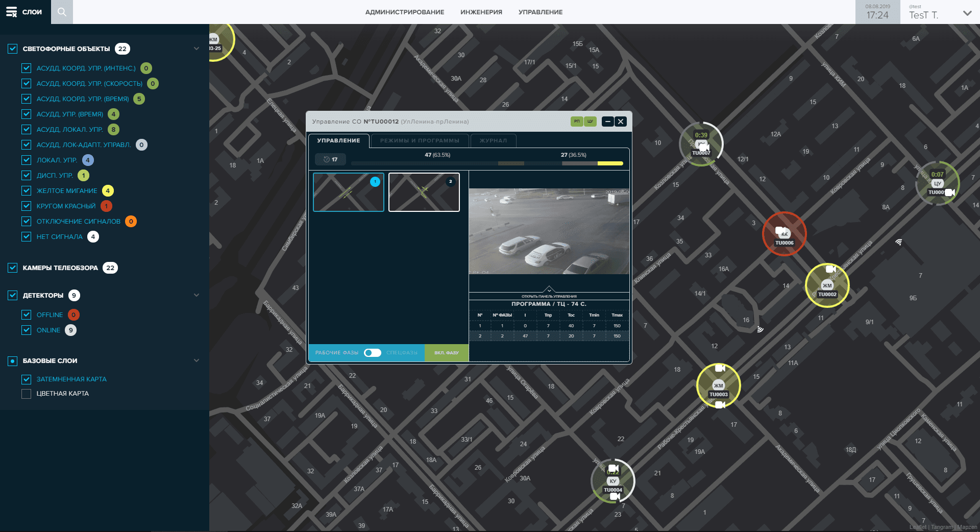
Task: Switch to the РЕЖИМЫ И ПРОГРАММЫ tab
Action: click(x=420, y=140)
